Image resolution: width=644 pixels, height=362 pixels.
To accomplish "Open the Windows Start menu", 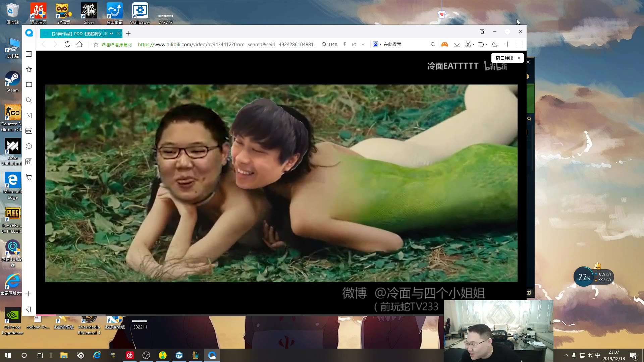I will pos(8,355).
